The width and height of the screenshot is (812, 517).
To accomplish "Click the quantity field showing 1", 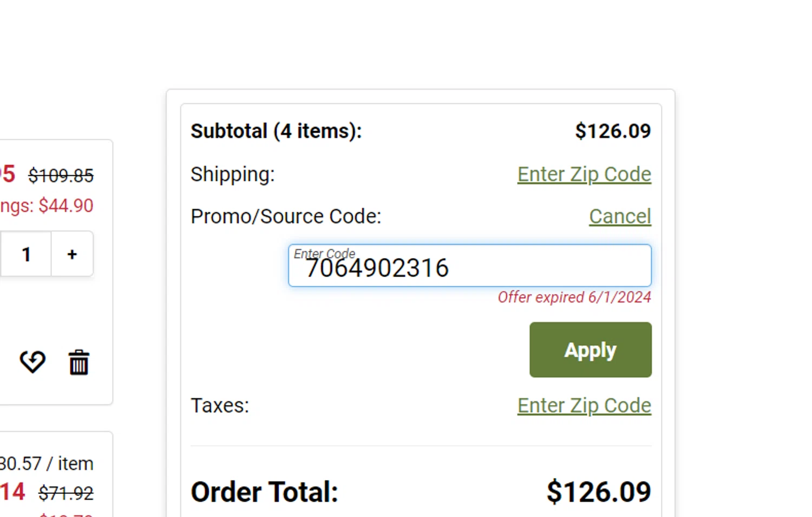I will coord(26,254).
